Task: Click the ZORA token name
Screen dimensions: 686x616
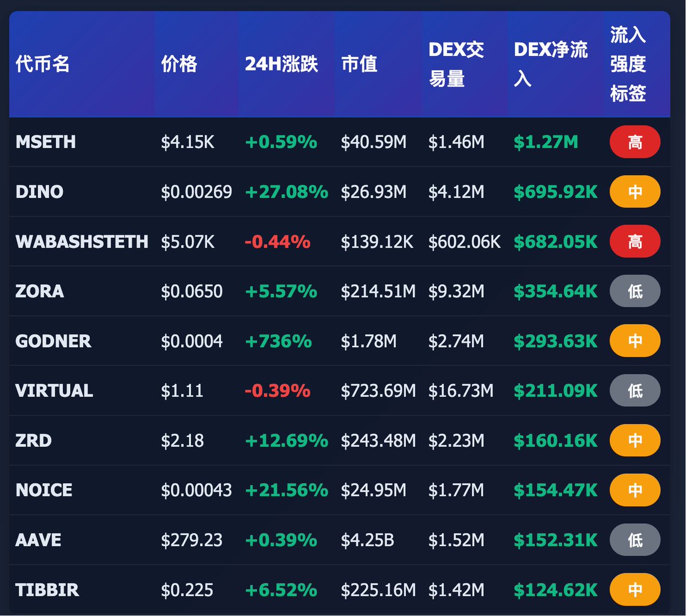Action: (39, 291)
